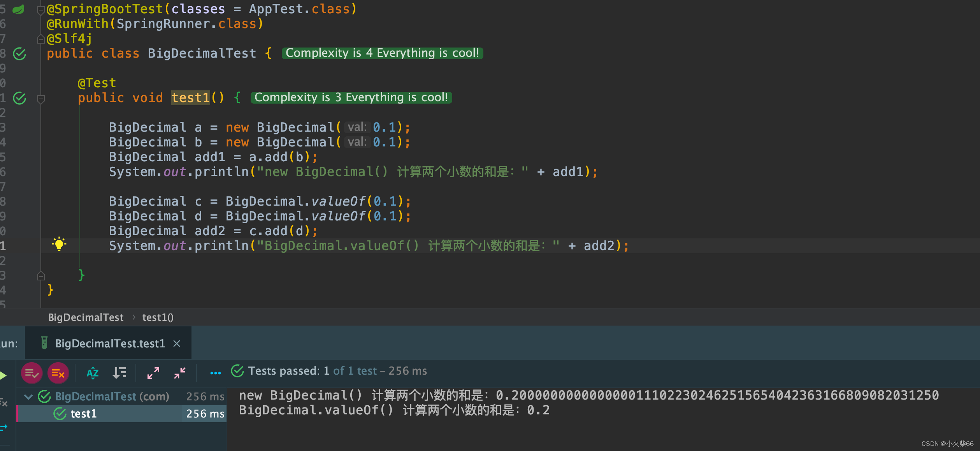Image resolution: width=980 pixels, height=451 pixels.
Task: Select BigDecimalTest (com) test tree row
Action: (121, 396)
